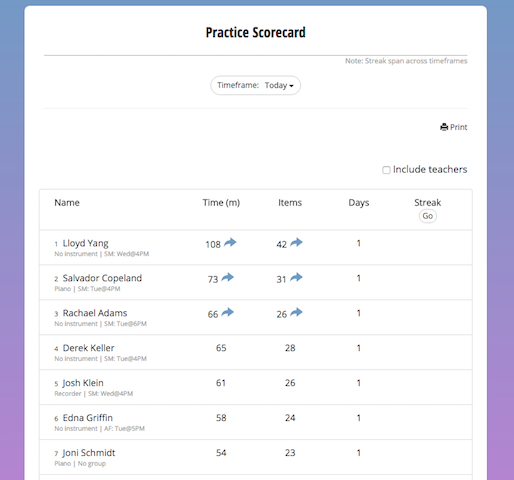Click share arrow next to Salvador Copeland's 73 minutes
This screenshot has height=480, width=514.
point(228,277)
